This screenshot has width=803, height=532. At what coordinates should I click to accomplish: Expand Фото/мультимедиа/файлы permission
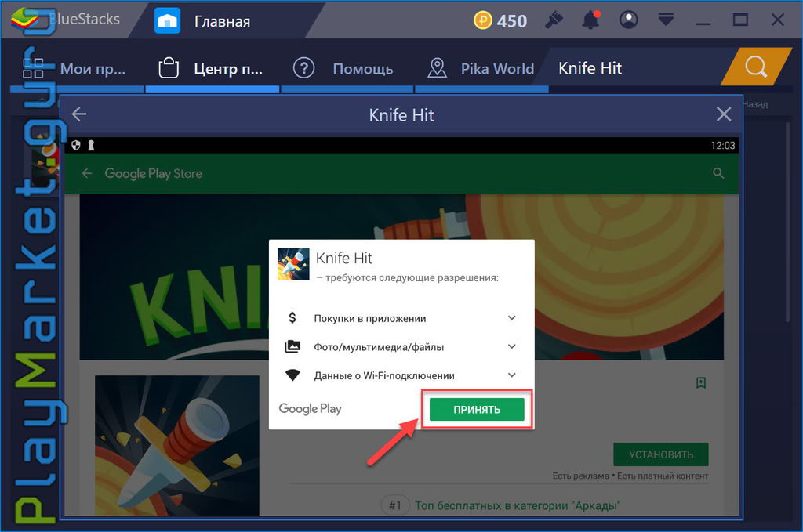[511, 347]
